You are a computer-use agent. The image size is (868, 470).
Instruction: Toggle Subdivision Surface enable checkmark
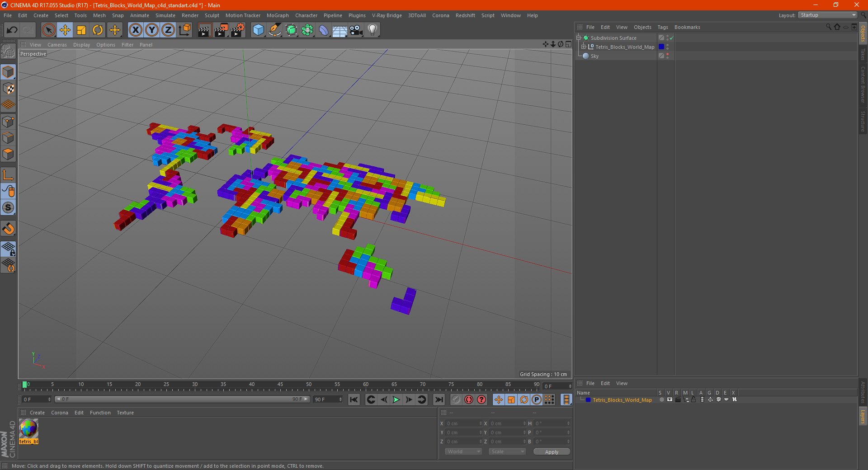tap(672, 38)
